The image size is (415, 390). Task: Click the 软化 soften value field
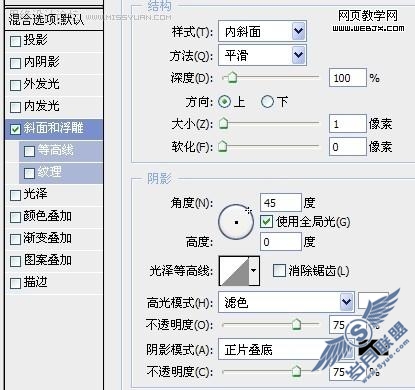348,147
